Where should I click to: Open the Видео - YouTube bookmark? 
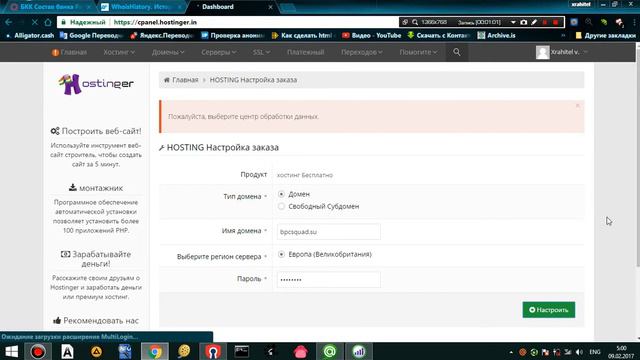click(371, 36)
